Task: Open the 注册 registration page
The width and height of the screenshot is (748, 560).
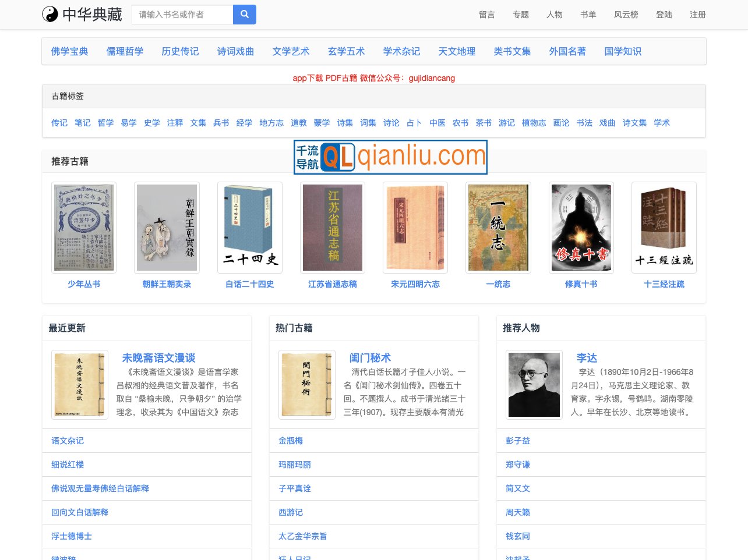Action: [697, 15]
